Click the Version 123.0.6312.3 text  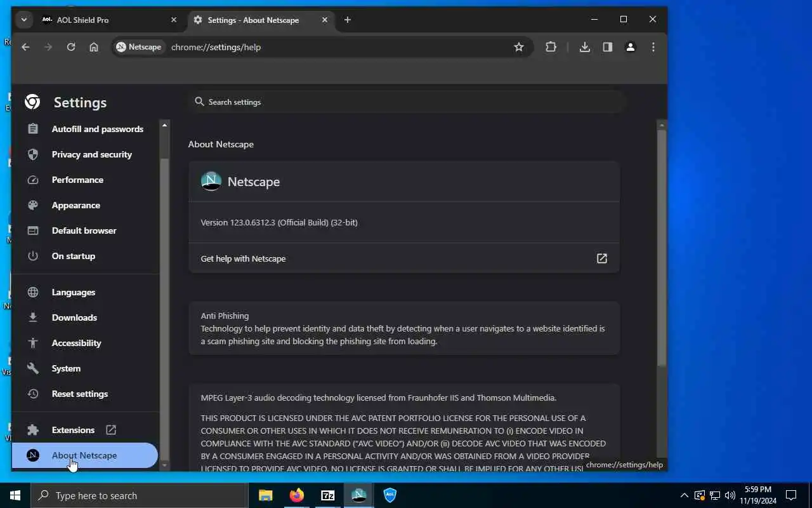(279, 222)
